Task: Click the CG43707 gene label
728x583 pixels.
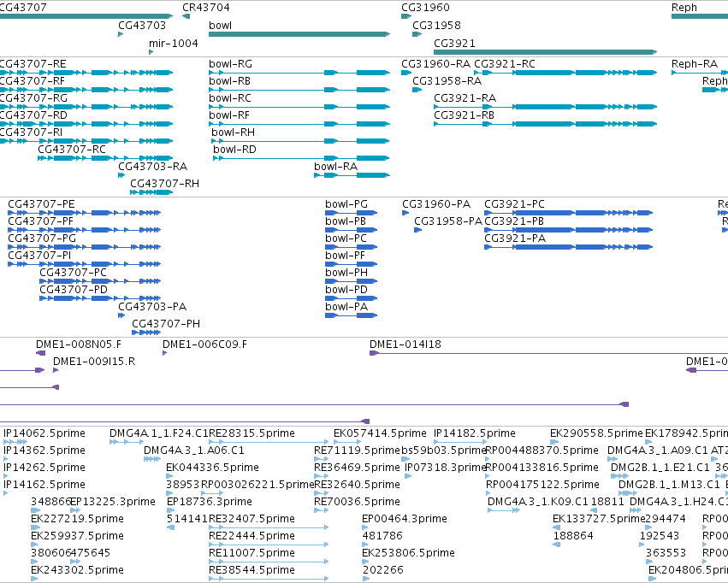Action: point(23,8)
